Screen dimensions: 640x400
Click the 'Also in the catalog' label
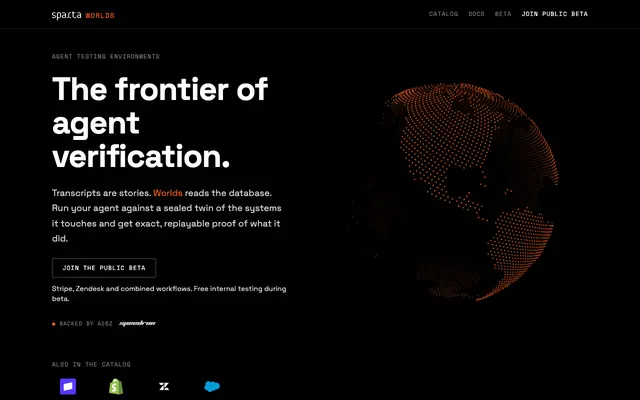pyautogui.click(x=91, y=364)
